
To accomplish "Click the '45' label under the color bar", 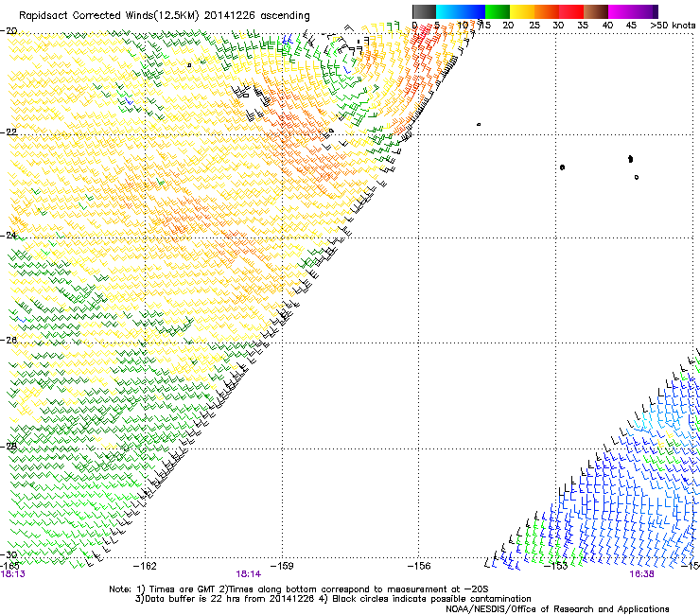I will [631, 26].
